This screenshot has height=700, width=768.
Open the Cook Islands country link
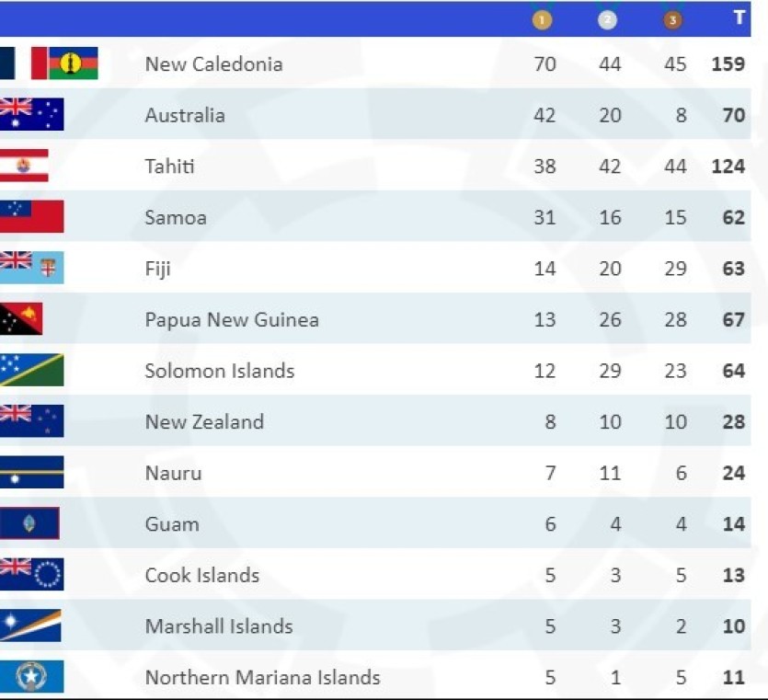click(202, 575)
